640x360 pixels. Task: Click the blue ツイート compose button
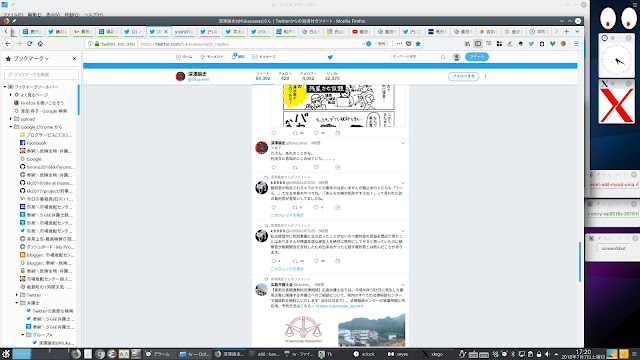(477, 57)
